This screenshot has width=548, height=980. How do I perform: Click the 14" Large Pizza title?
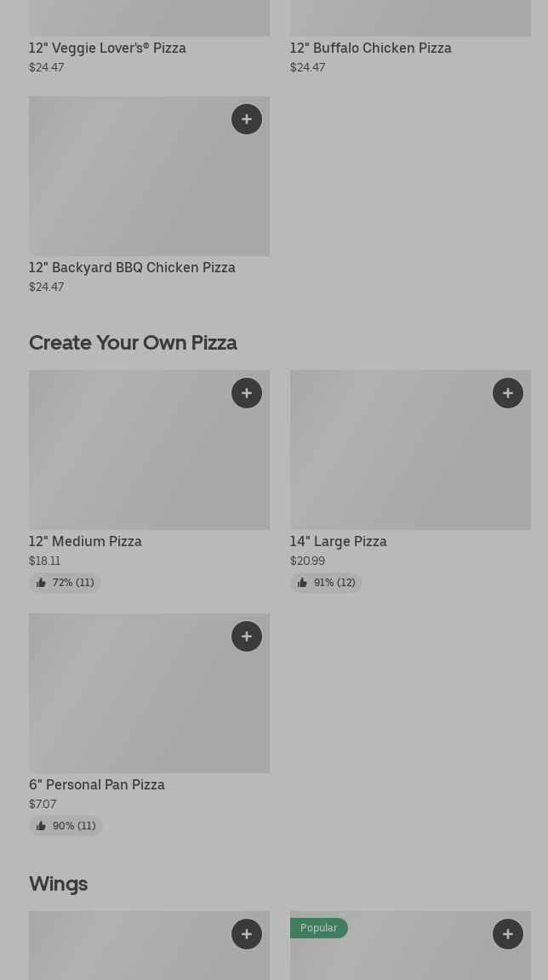(338, 541)
